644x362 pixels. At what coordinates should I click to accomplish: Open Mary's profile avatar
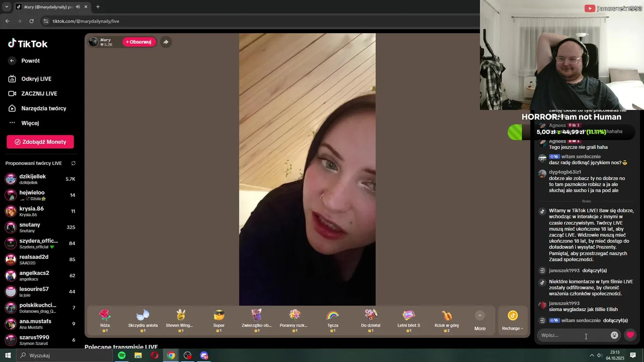(93, 42)
